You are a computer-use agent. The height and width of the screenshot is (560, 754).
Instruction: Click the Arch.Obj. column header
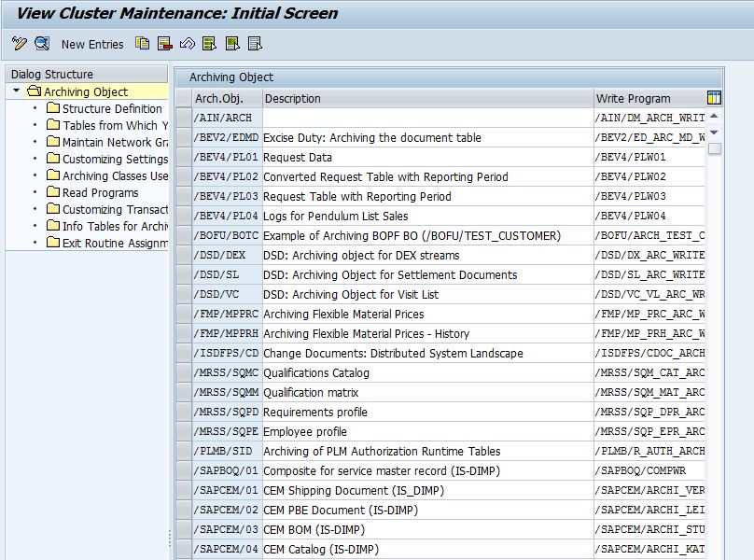point(227,98)
